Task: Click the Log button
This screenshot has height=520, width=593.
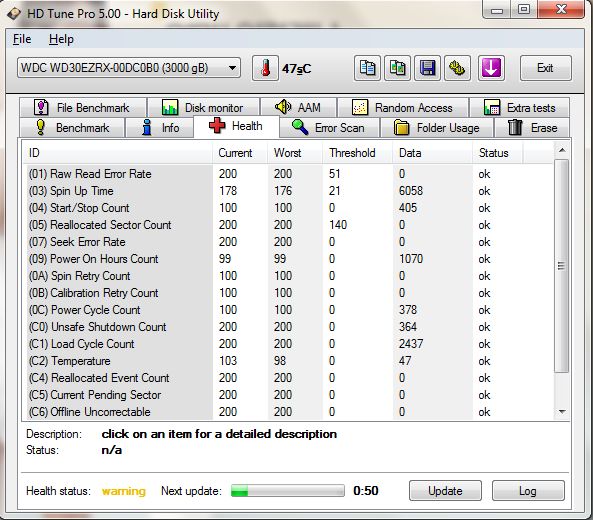Action: click(528, 491)
